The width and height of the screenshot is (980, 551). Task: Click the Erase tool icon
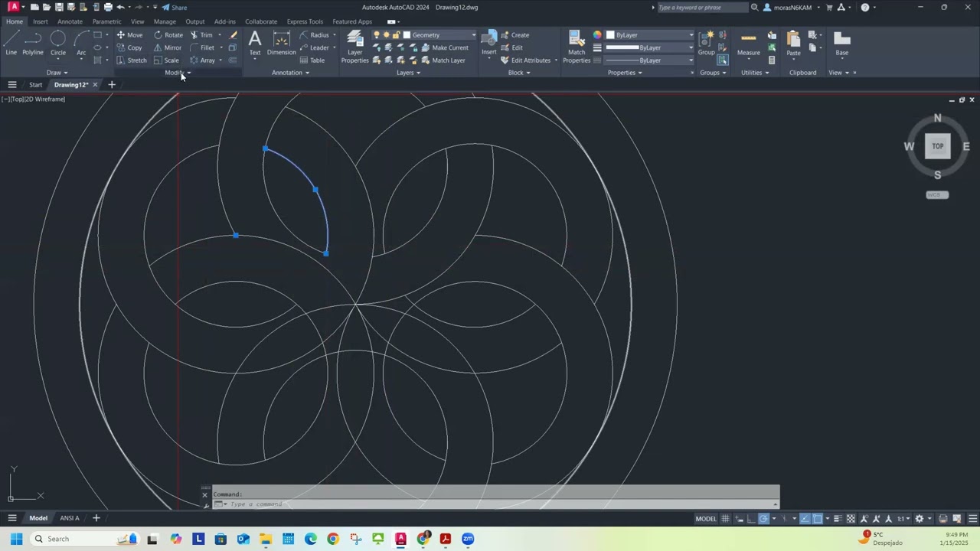click(233, 35)
